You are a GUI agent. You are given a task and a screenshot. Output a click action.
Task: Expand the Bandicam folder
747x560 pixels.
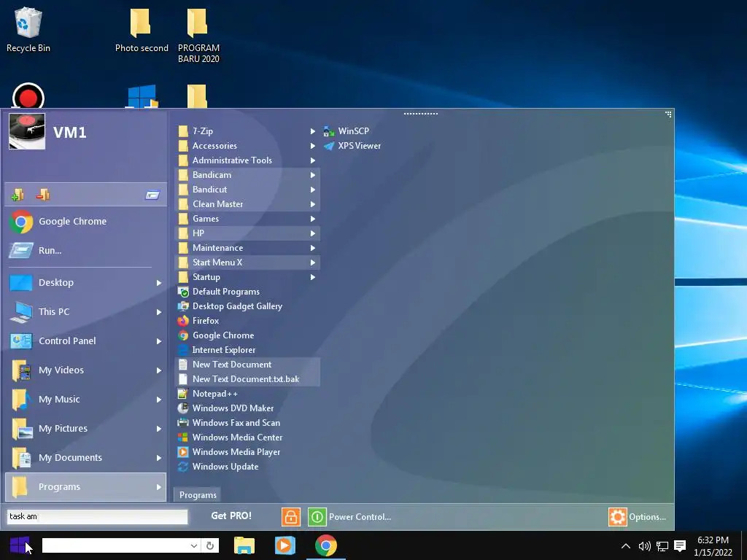248,175
